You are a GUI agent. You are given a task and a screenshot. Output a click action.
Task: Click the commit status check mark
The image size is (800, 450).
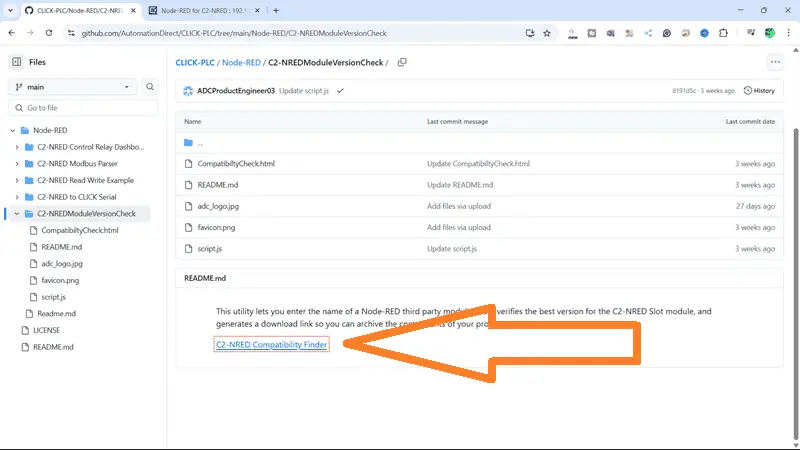click(x=340, y=91)
